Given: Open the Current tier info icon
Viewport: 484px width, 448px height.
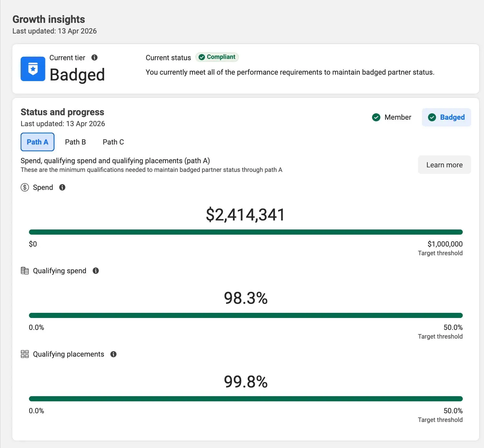Looking at the screenshot, I should [x=94, y=58].
